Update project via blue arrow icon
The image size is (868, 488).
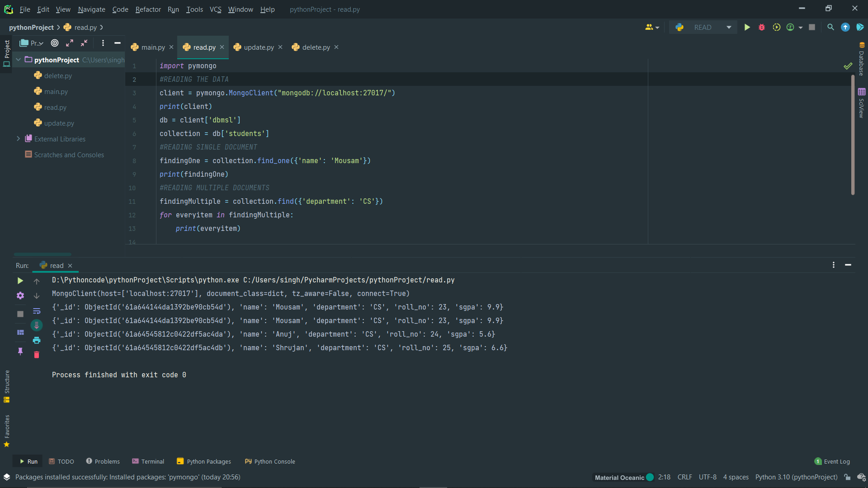pyautogui.click(x=845, y=27)
